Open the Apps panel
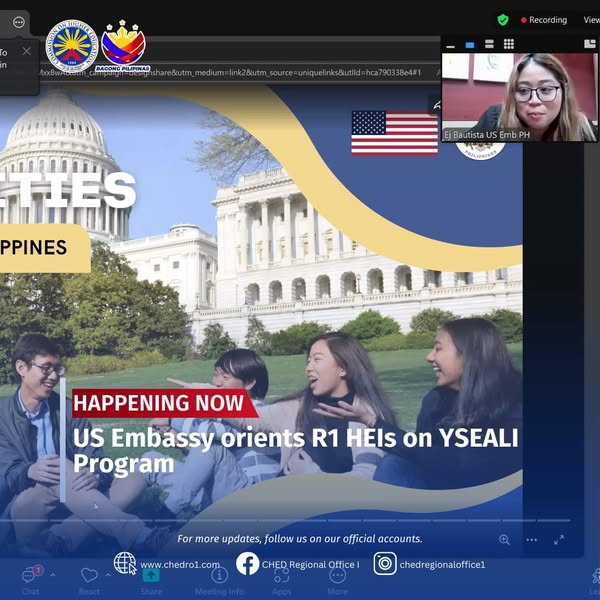 click(282, 579)
